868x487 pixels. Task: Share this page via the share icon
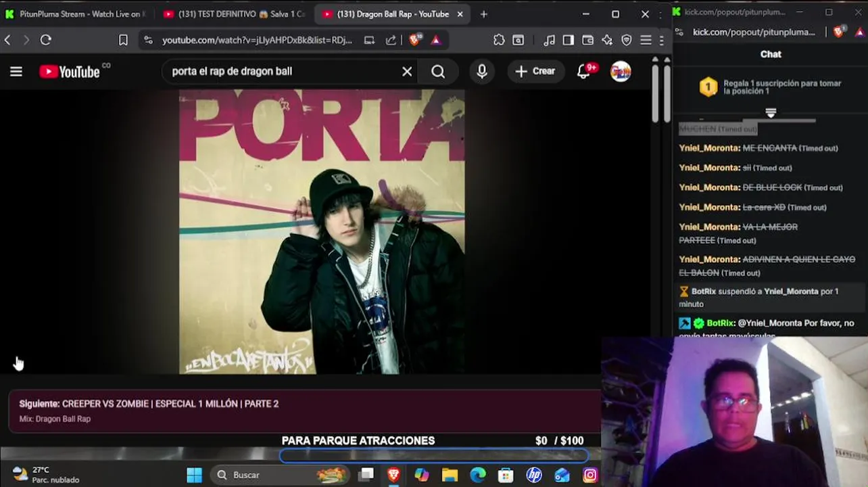pos(391,40)
